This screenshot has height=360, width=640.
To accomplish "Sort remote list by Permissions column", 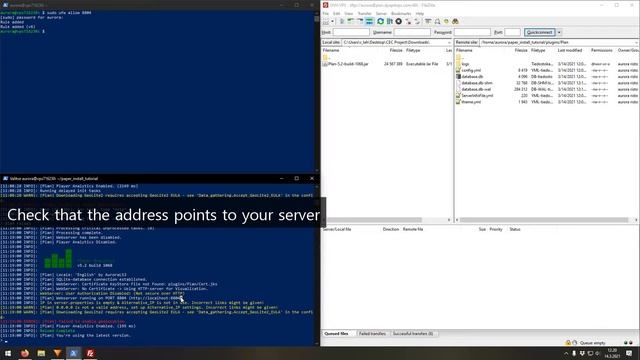I will point(602,50).
